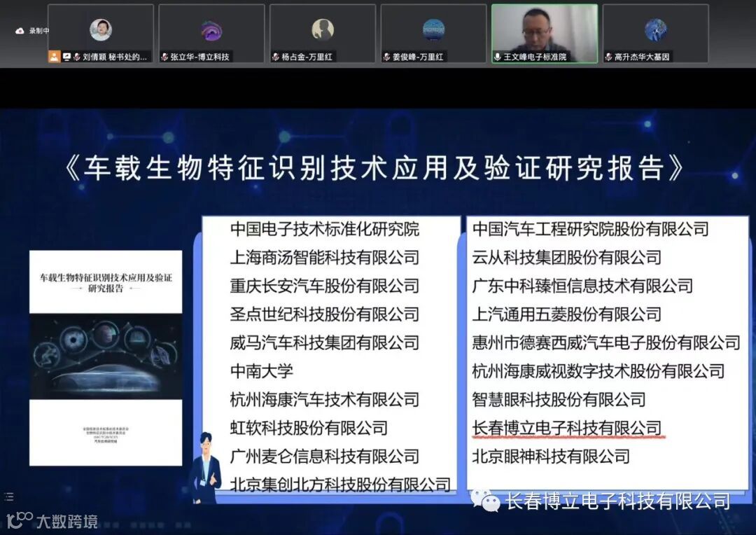The width and height of the screenshot is (756, 535).
Task: Click the WeChat logo beside 长春博立电子科技有限公司
Action: [x=485, y=500]
